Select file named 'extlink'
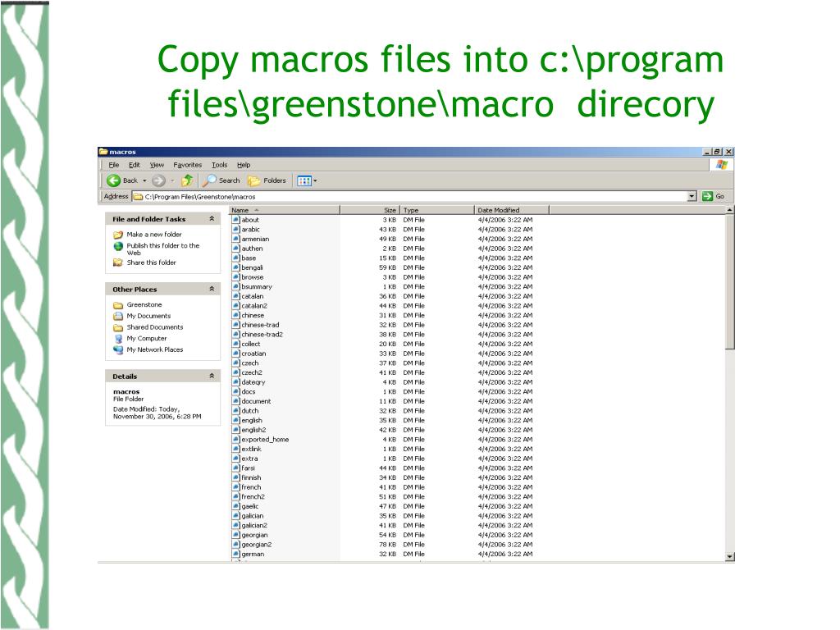The width and height of the screenshot is (840, 630). tap(251, 449)
